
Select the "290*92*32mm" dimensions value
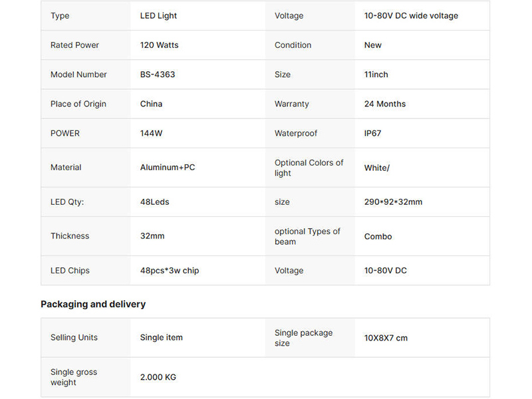393,202
